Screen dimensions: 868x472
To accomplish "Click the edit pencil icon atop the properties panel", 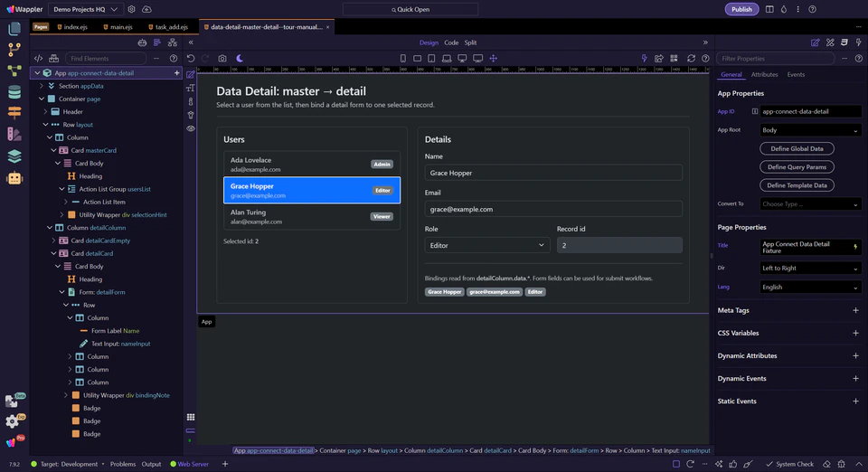I will click(x=815, y=42).
